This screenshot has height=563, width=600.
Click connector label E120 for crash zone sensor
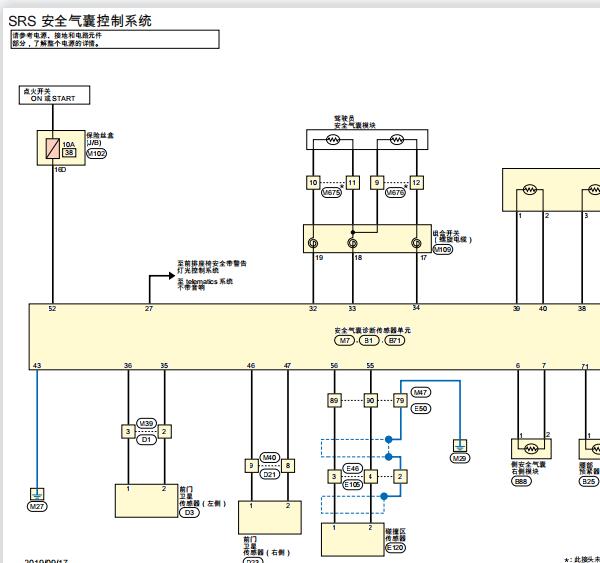pos(395,548)
